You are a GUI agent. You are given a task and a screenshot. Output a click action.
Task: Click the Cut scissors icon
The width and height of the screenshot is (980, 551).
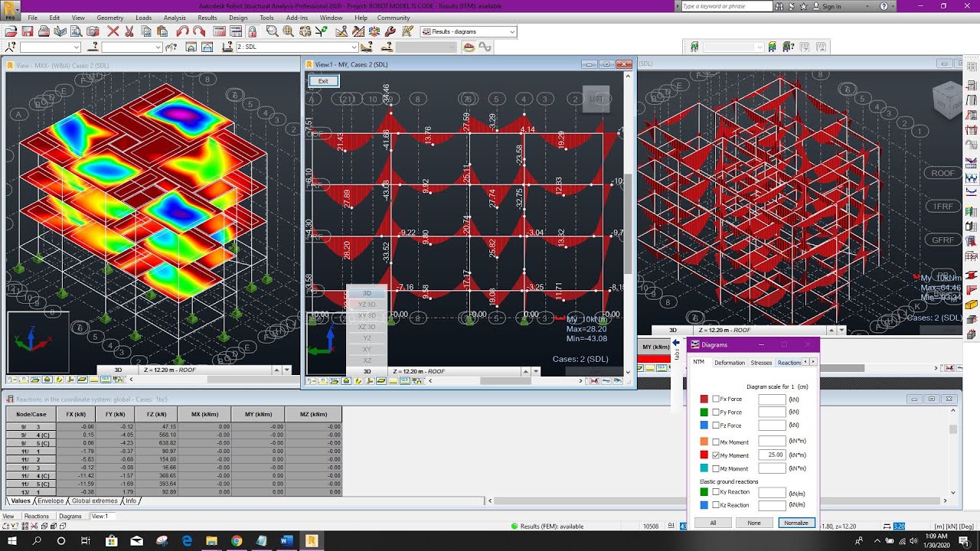[x=129, y=31]
